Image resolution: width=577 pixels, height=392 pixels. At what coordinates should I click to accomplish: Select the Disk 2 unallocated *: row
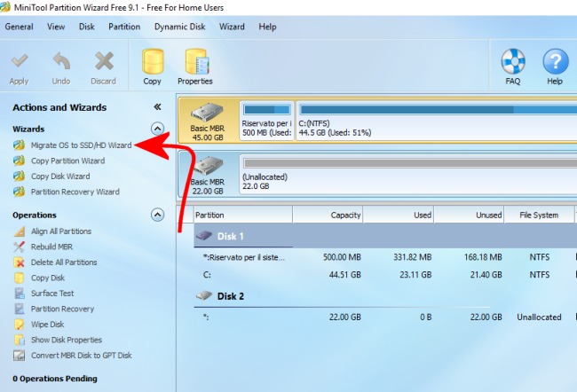385,317
